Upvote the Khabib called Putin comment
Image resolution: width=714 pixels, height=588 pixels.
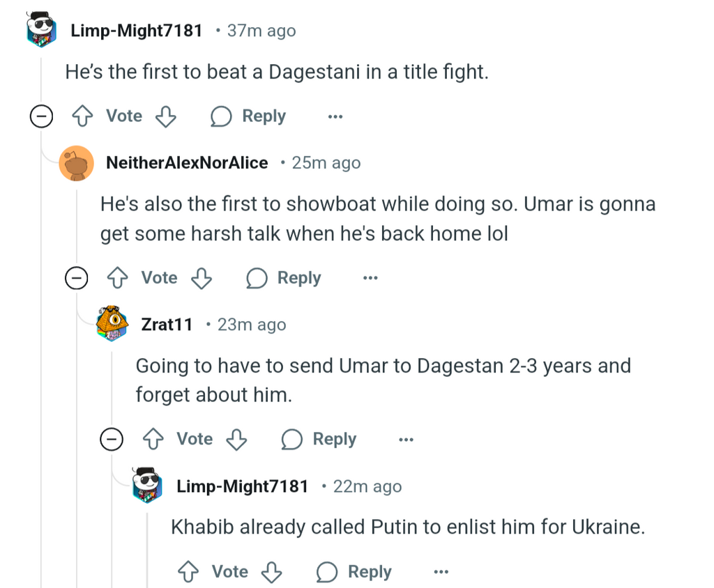pos(188,572)
